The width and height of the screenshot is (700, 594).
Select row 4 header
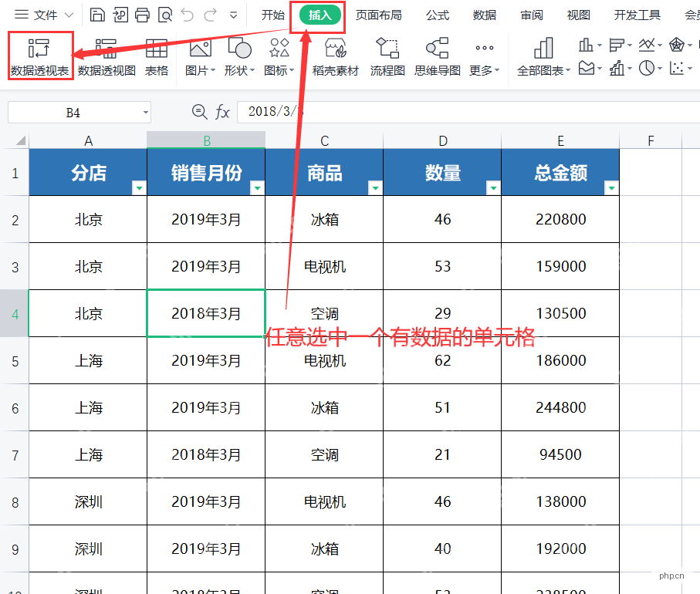tap(15, 314)
